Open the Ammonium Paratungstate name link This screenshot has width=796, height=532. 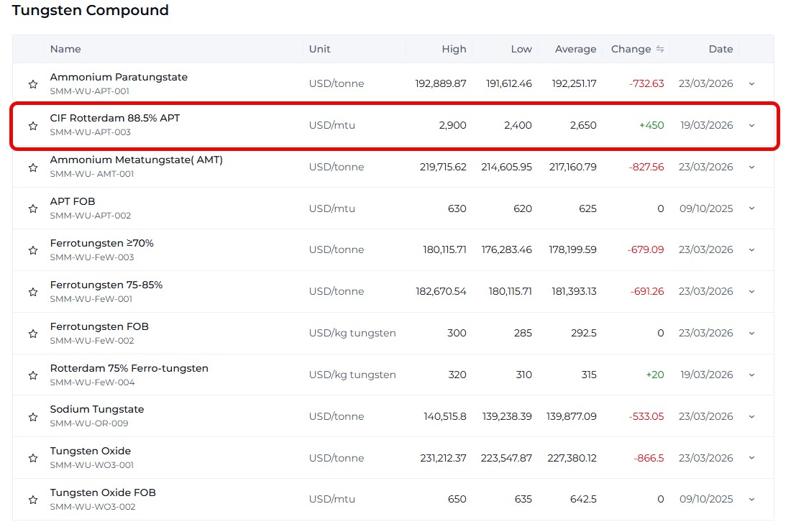(x=119, y=77)
